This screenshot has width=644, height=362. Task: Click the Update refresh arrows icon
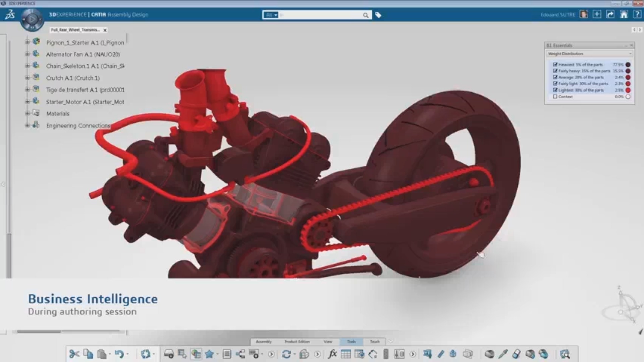click(286, 354)
